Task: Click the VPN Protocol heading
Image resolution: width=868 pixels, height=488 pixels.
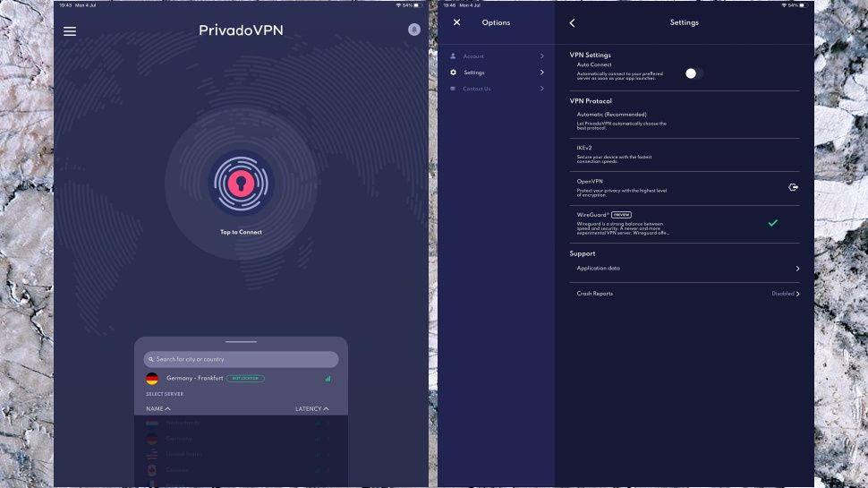Action: click(x=591, y=101)
